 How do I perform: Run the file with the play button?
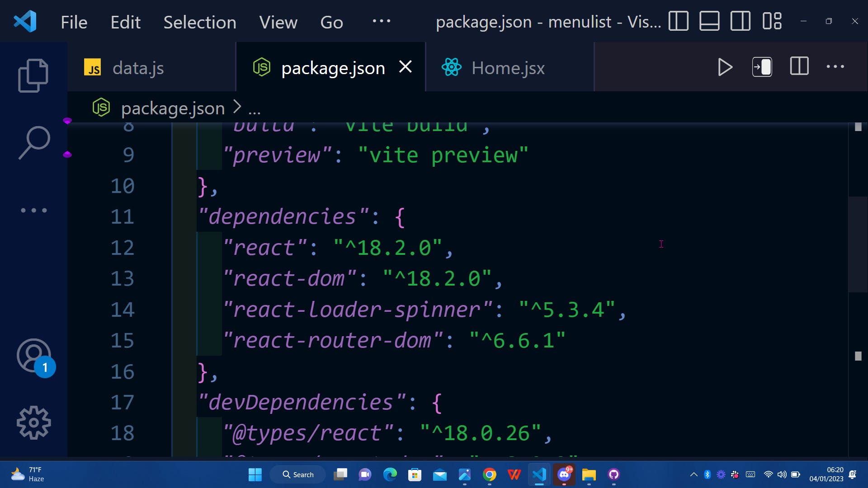tap(725, 67)
